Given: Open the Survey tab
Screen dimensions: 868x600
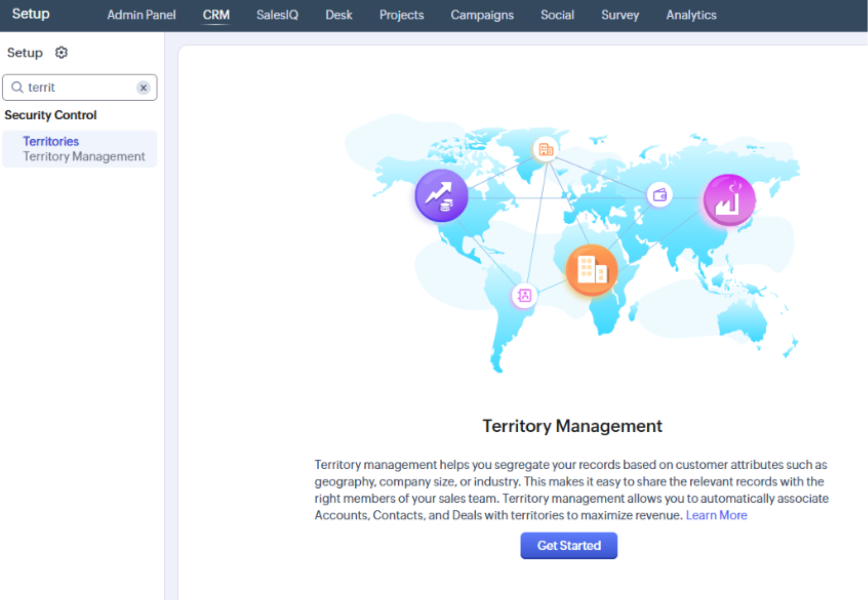Looking at the screenshot, I should pos(620,15).
